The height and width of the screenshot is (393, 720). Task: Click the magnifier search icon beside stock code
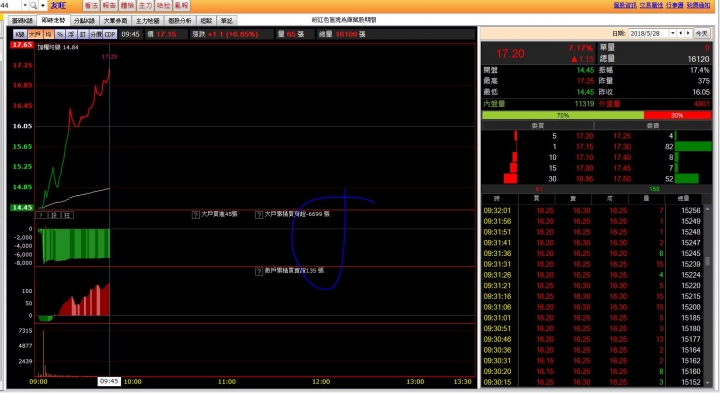(x=33, y=6)
